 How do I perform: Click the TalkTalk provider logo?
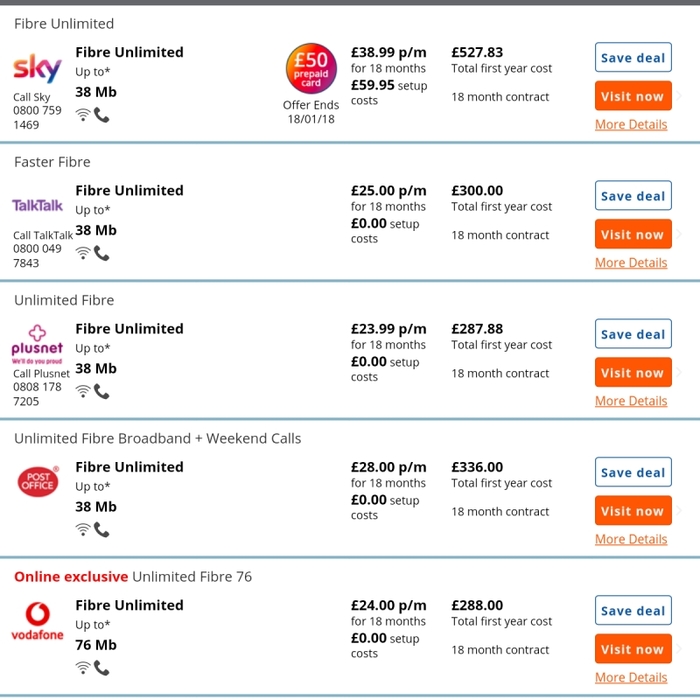37,205
